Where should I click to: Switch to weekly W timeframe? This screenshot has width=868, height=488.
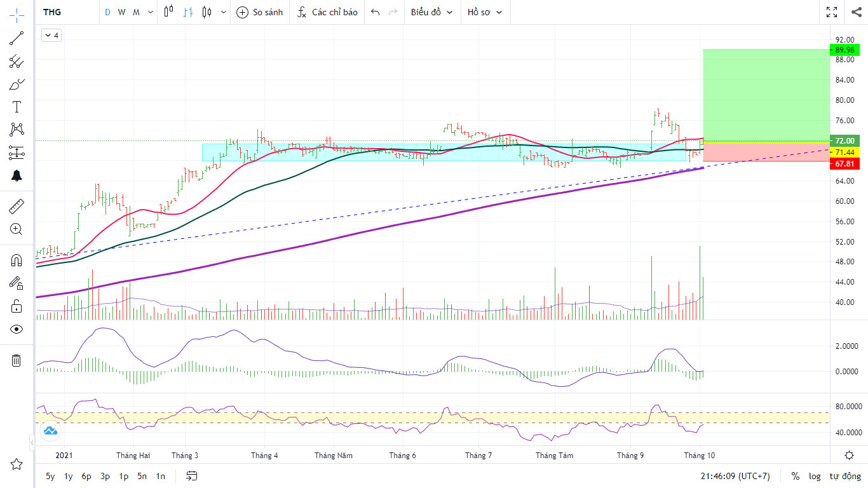121,12
